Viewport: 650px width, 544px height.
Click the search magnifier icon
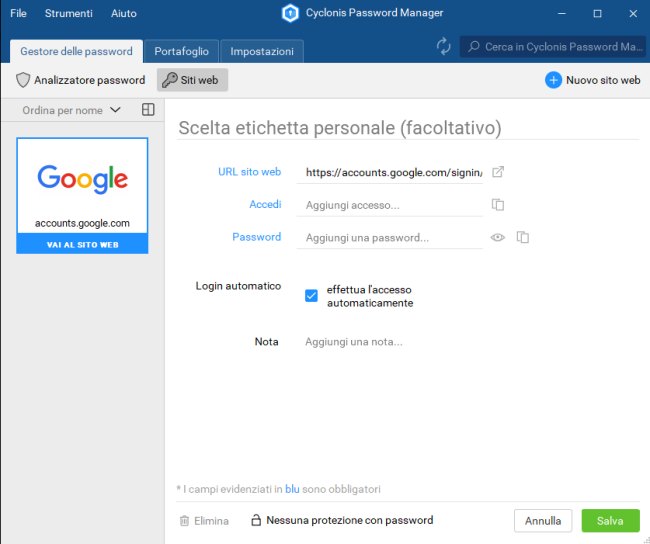pos(473,46)
